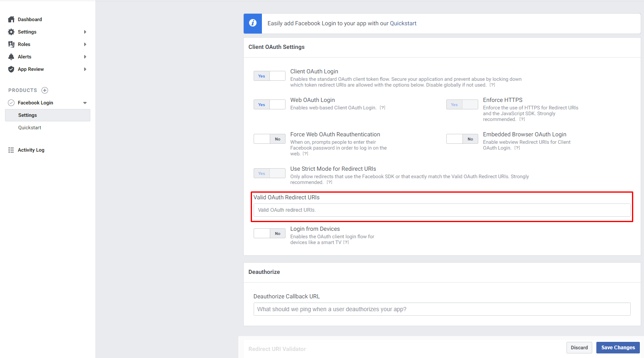Click the Quickstart link in info banner
Viewport: 644px width, 358px height.
403,23
